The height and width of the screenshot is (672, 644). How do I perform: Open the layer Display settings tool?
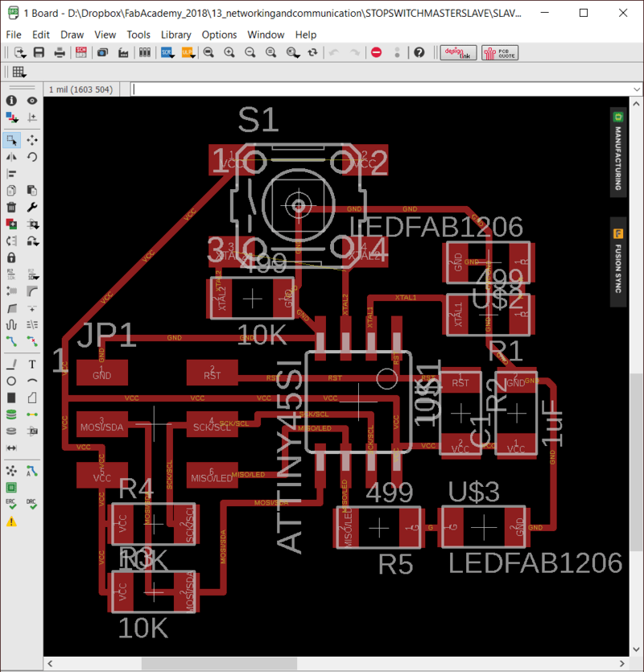[11, 117]
